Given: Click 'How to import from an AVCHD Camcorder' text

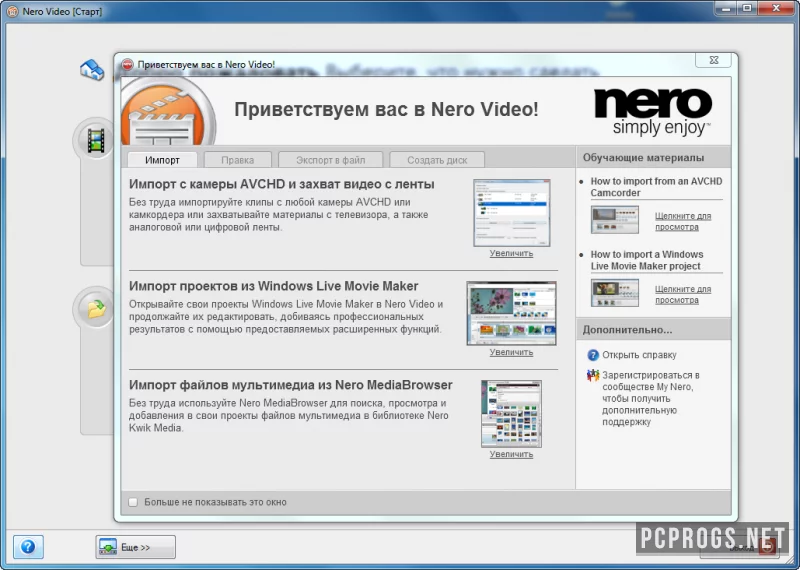Looking at the screenshot, I should click(x=656, y=187).
